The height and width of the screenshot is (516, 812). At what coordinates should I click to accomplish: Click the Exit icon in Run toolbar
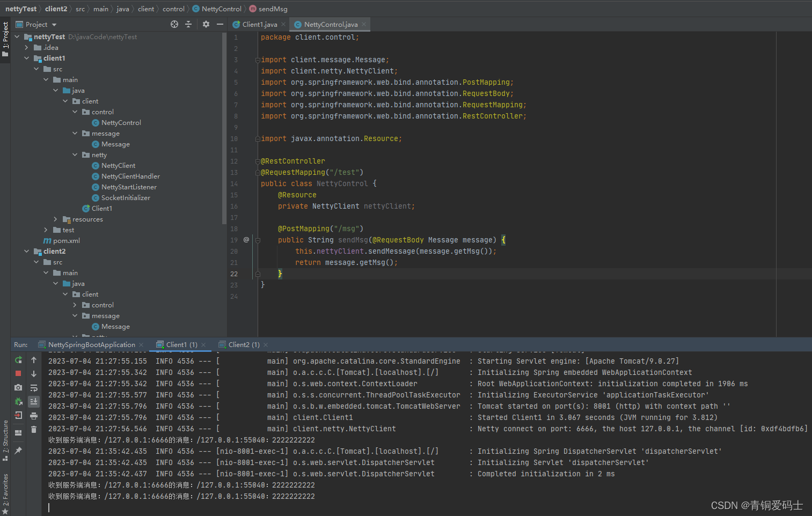[x=18, y=415]
